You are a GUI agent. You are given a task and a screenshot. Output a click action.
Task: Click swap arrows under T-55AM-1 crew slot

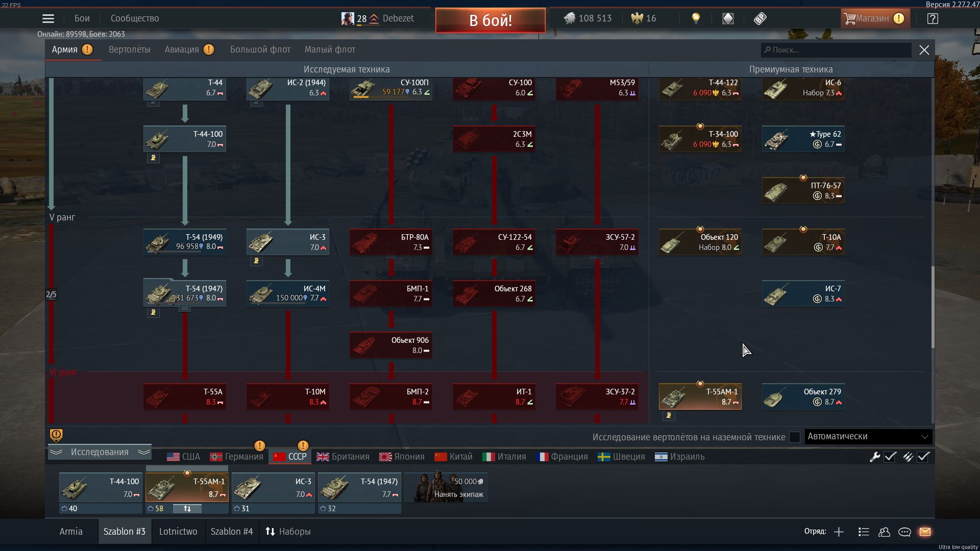(x=187, y=509)
